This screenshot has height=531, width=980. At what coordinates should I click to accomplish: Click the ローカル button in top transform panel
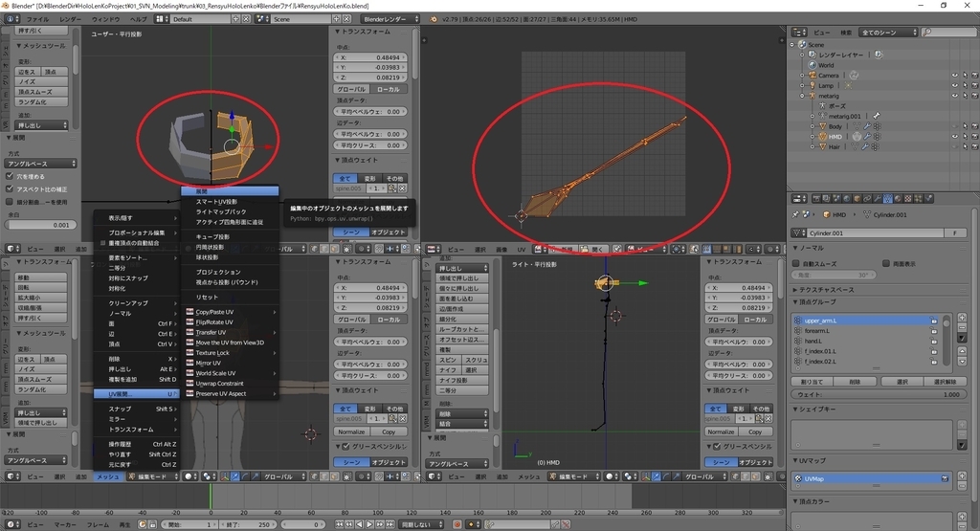click(x=389, y=89)
